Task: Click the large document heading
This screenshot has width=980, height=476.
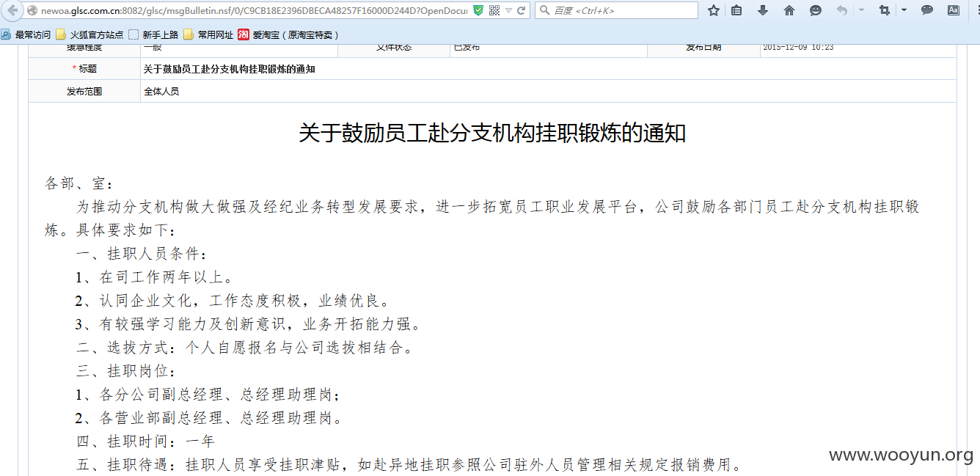Action: pyautogui.click(x=492, y=133)
